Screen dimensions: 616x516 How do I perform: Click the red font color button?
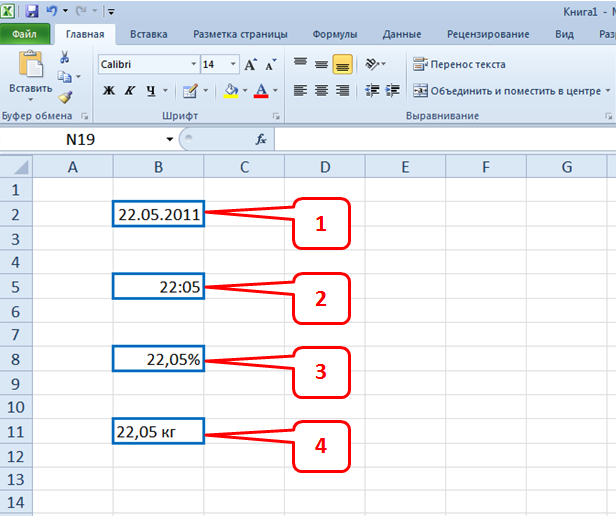[x=260, y=91]
